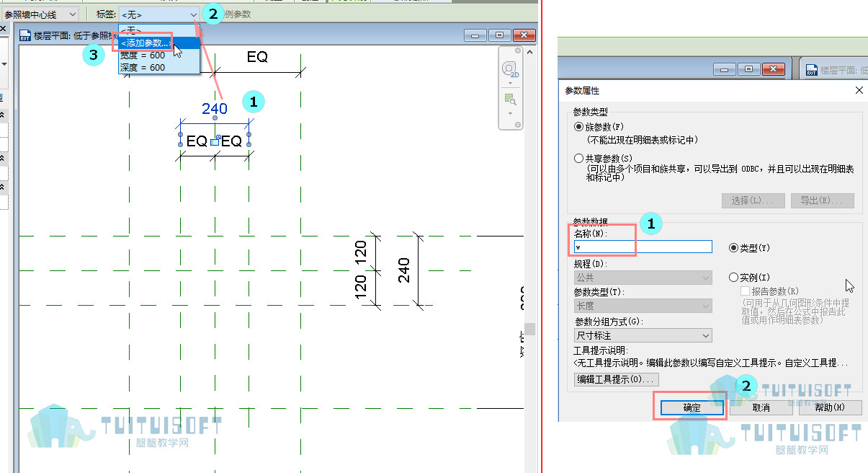Expand the 参数分组方式 尺寸标注 dropdown

[643, 335]
